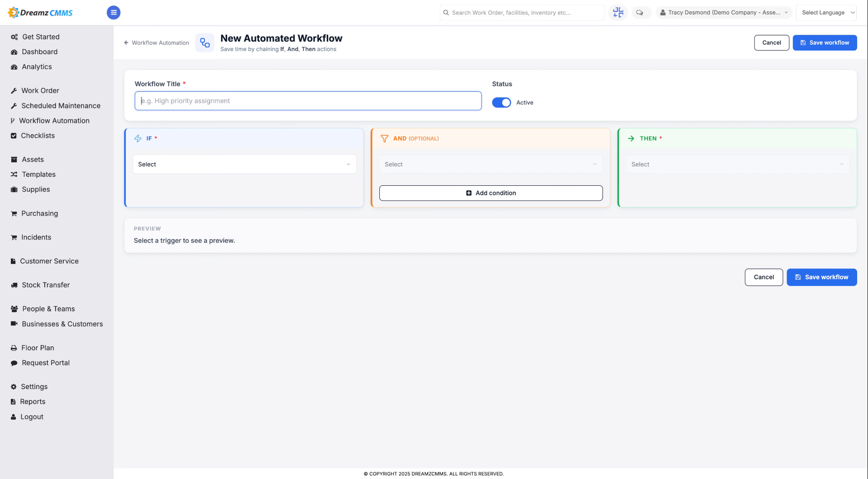868x479 pixels.
Task: Click the funnel AND icon
Action: click(x=384, y=138)
